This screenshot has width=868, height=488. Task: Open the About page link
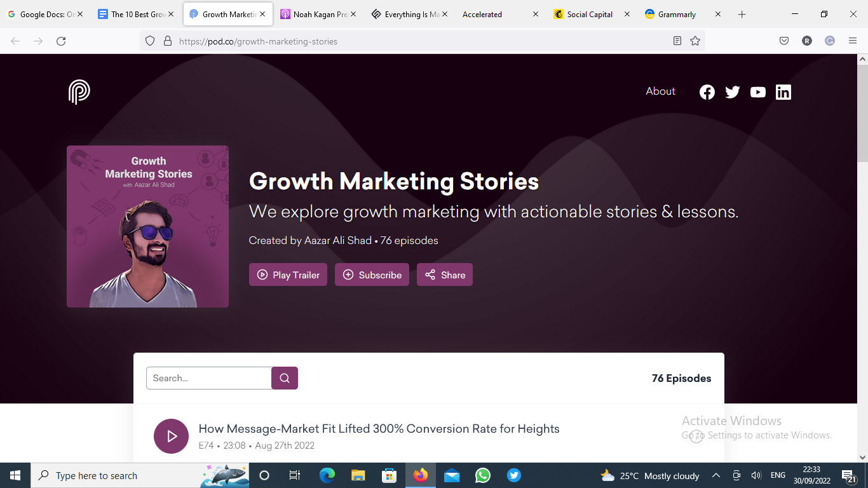tap(660, 91)
